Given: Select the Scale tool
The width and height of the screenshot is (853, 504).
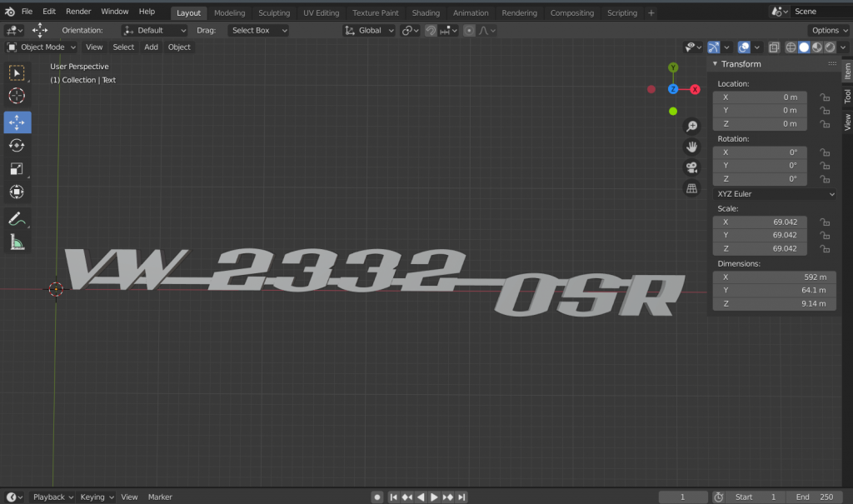Looking at the screenshot, I should point(17,168).
